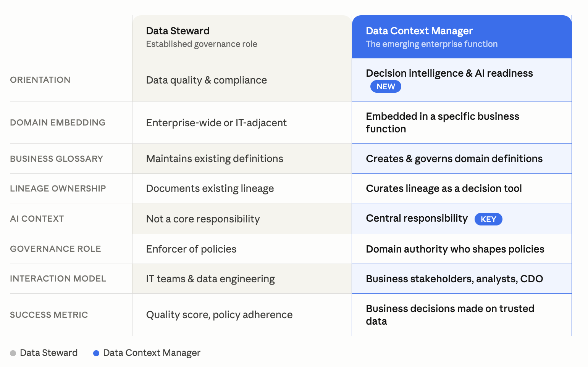Click the 'Data Context Manager' legend label text
588x367 pixels.
coord(152,353)
